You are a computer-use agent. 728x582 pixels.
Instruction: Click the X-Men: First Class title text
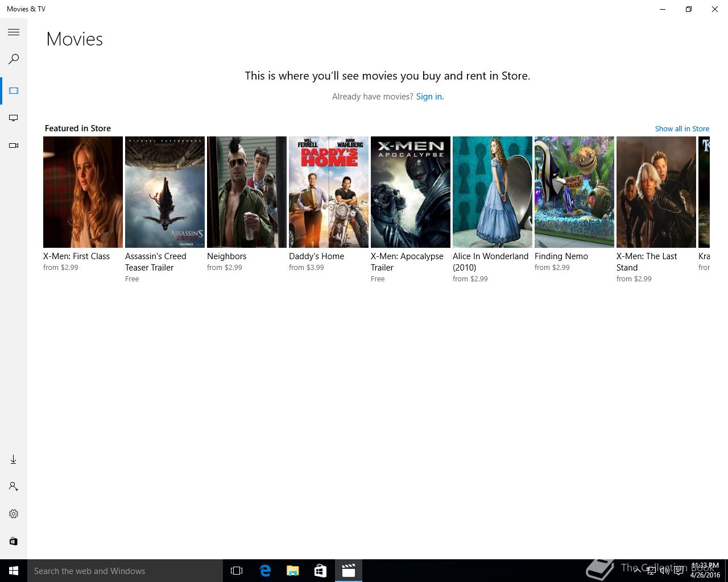tap(76, 256)
